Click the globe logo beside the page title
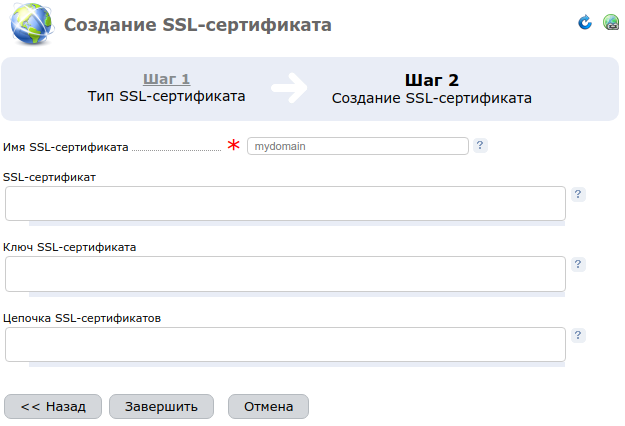The image size is (625, 426). 32,24
